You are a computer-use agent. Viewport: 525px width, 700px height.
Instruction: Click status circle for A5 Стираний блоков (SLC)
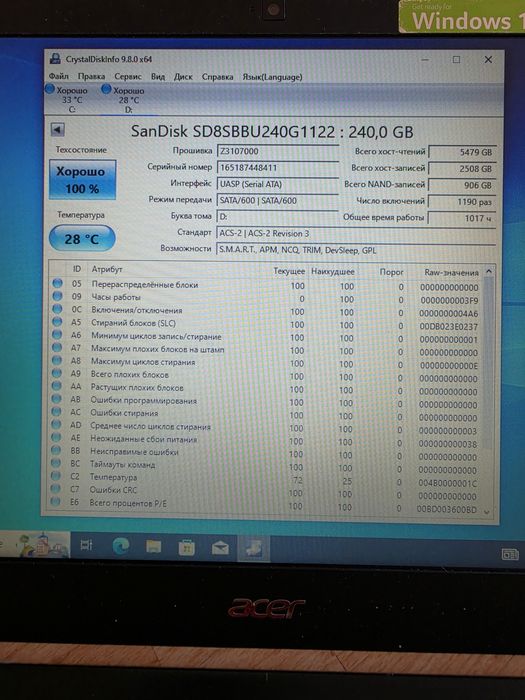pyautogui.click(x=57, y=322)
